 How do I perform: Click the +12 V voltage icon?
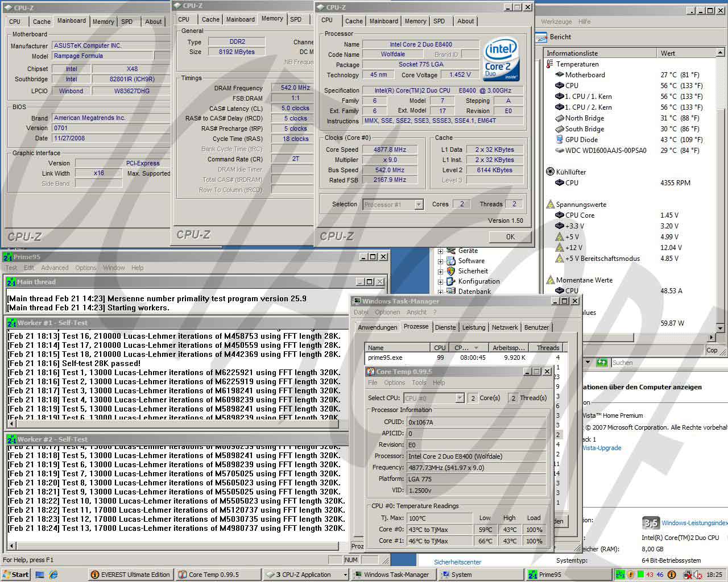click(560, 248)
